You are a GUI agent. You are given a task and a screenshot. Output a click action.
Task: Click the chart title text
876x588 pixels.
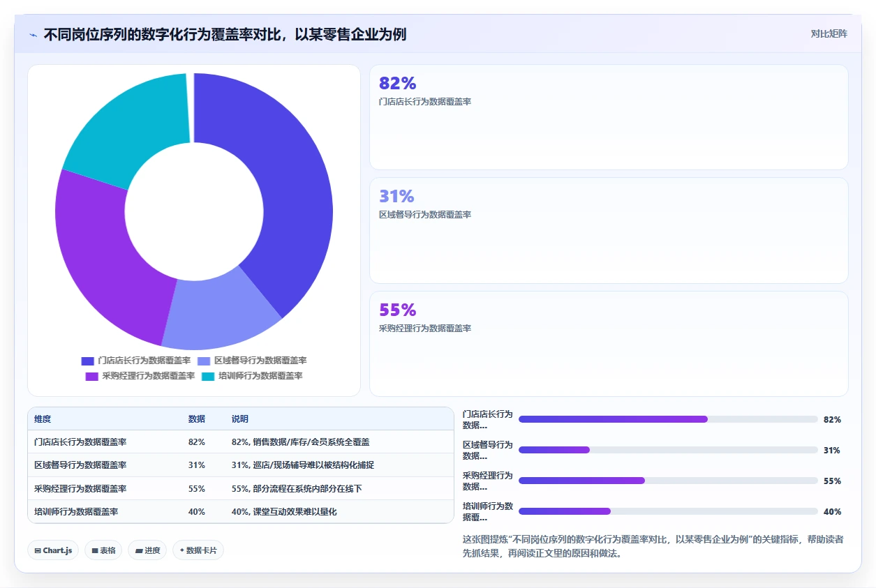pyautogui.click(x=225, y=34)
